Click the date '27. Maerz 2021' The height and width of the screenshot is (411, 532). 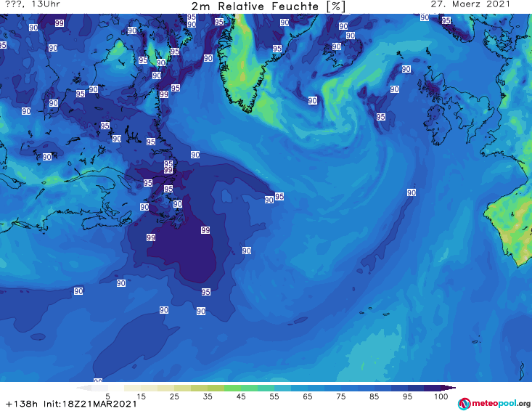pyautogui.click(x=470, y=4)
